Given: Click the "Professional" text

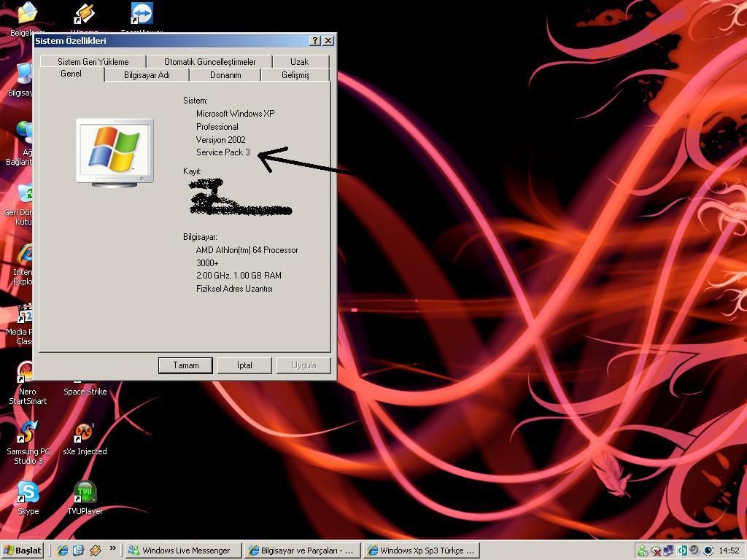Looking at the screenshot, I should pyautogui.click(x=217, y=127).
